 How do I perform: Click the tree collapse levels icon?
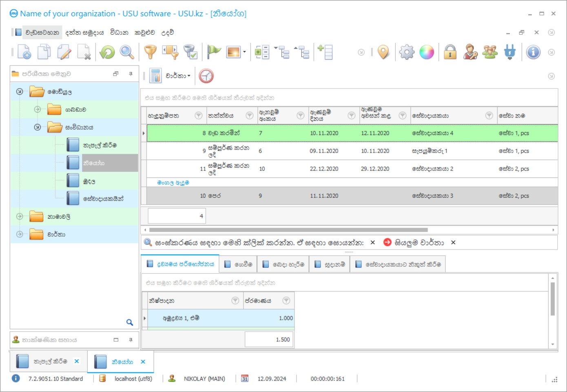pyautogui.click(x=302, y=52)
